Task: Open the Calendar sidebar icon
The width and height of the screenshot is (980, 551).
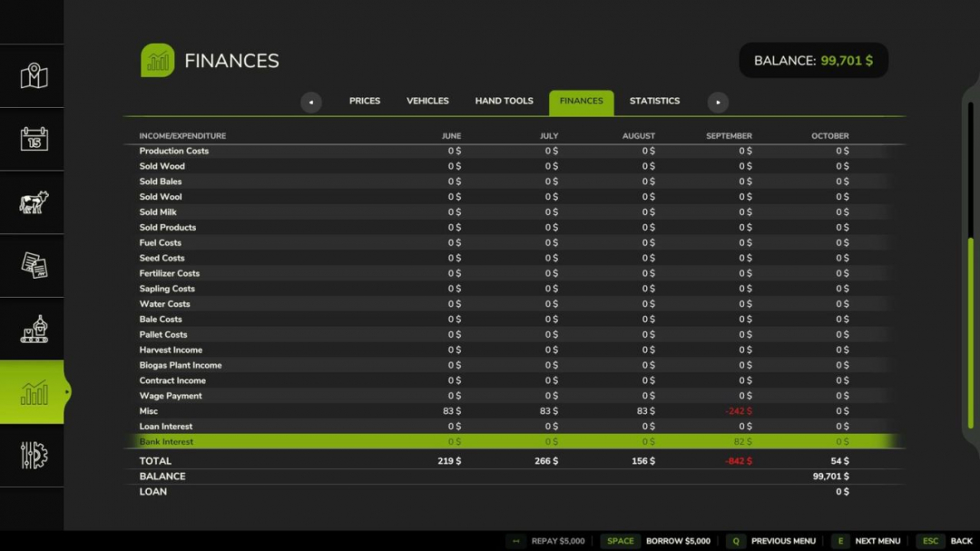Action: 34,139
